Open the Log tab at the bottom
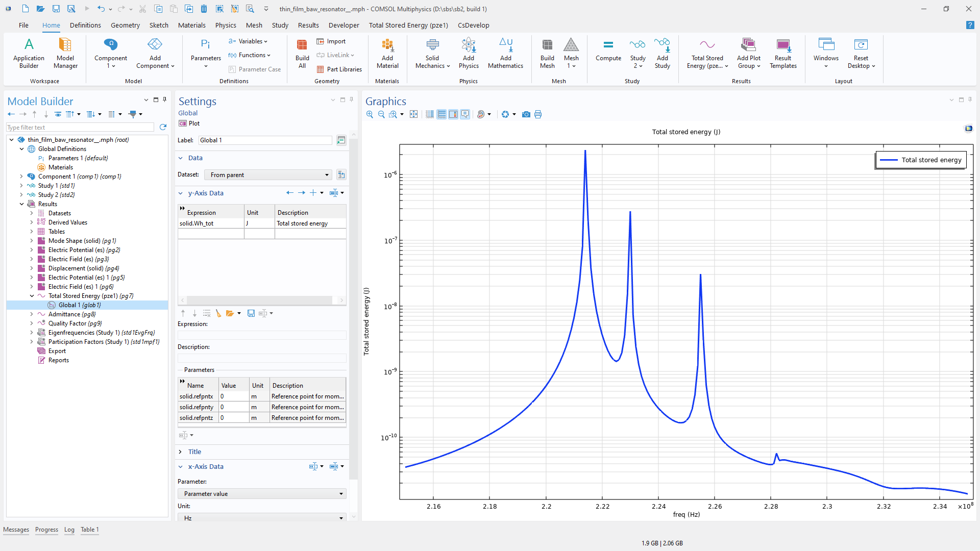 [69, 530]
